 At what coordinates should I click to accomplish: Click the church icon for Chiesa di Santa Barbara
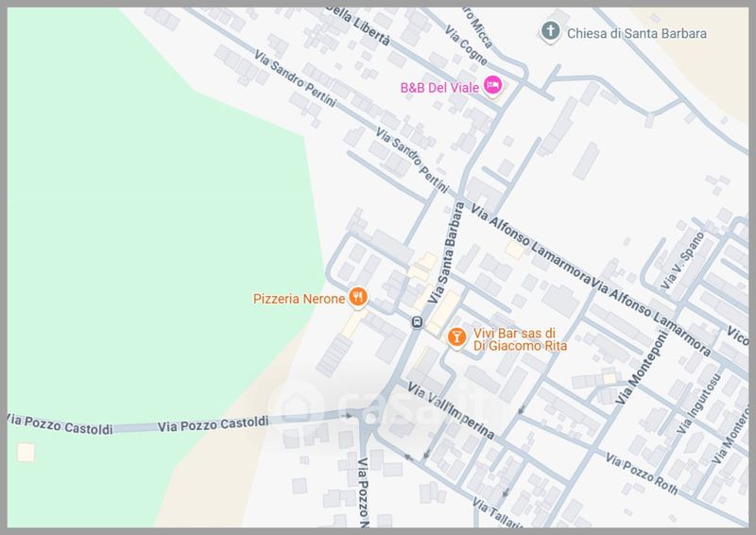550,33
